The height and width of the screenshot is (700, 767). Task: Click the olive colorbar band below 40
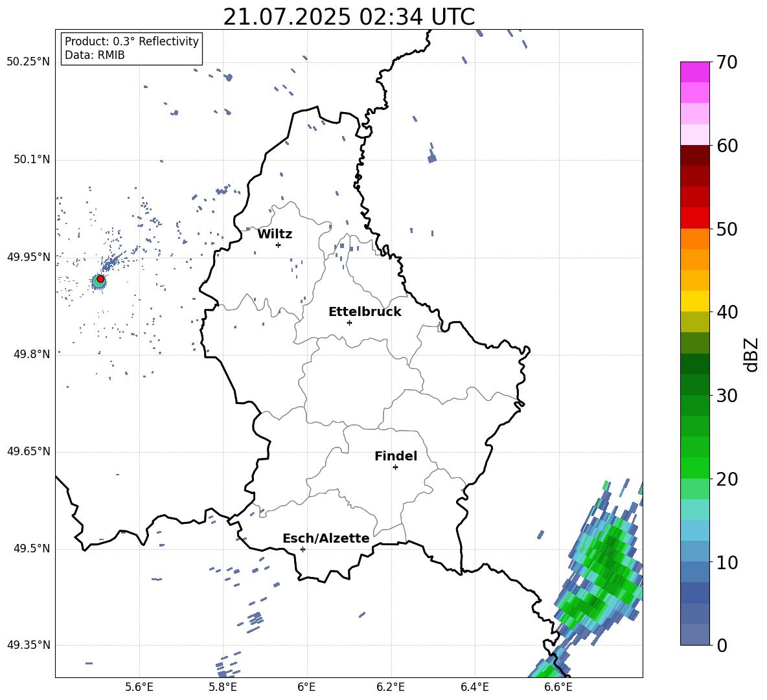(x=694, y=322)
